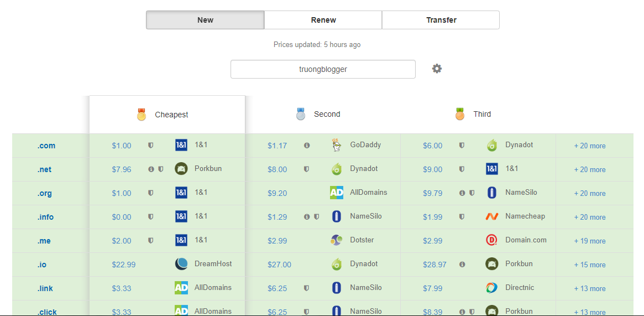644x316 pixels.
Task: Click the $7.99 Directnic price
Action: (x=432, y=288)
